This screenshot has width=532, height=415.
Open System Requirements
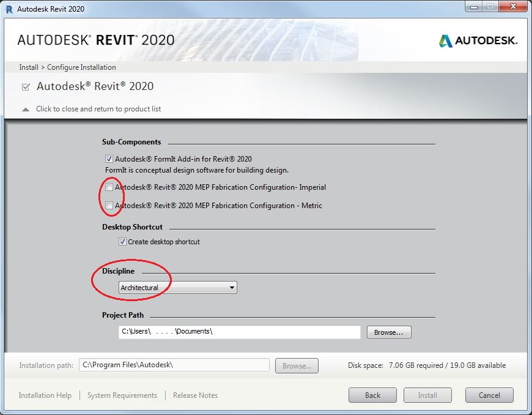[122, 395]
